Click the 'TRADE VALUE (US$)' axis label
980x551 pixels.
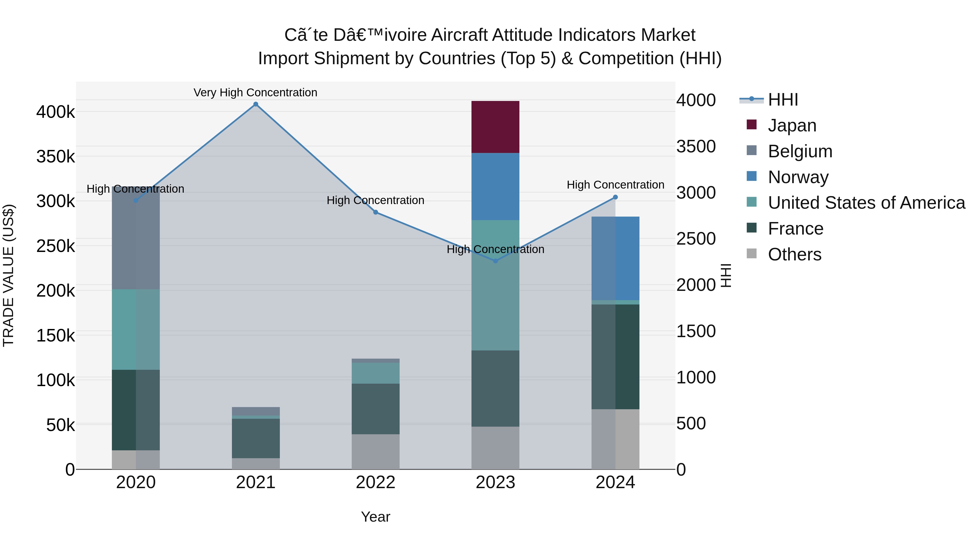[x=8, y=275]
